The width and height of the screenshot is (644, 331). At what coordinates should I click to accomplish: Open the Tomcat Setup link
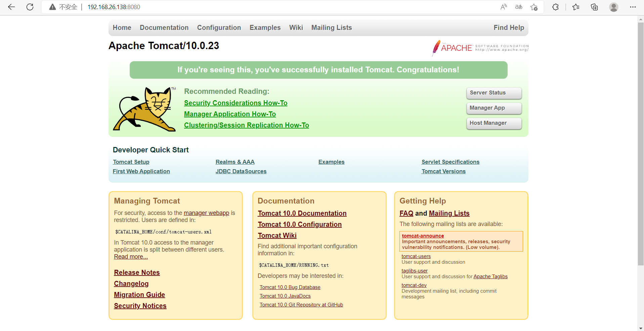(131, 162)
